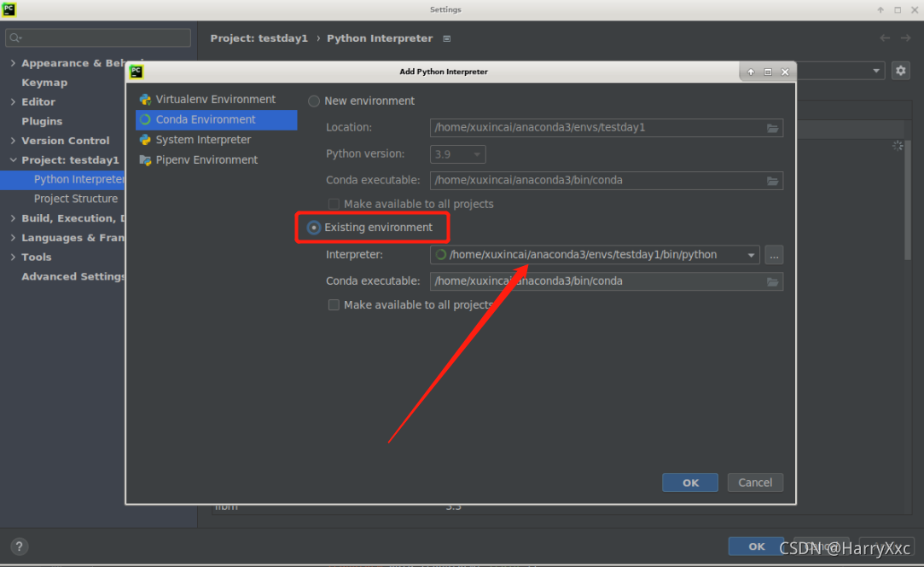Expand Languages & Frameworks section
Image resolution: width=924 pixels, height=567 pixels.
pyautogui.click(x=13, y=238)
